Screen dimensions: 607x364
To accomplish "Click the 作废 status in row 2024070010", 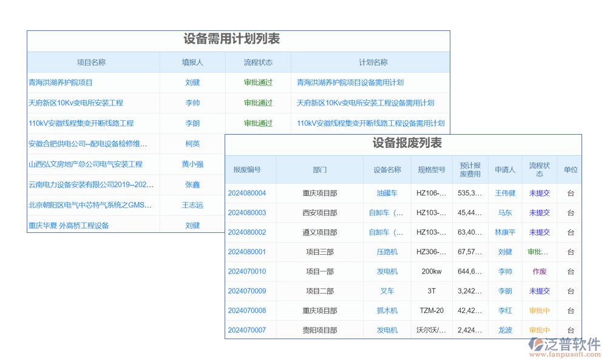I will tap(539, 272).
